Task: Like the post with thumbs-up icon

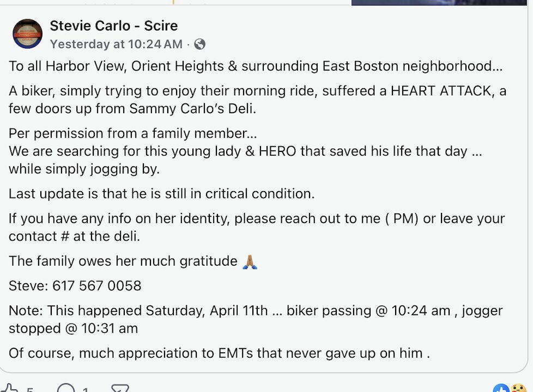Action: pos(9,389)
